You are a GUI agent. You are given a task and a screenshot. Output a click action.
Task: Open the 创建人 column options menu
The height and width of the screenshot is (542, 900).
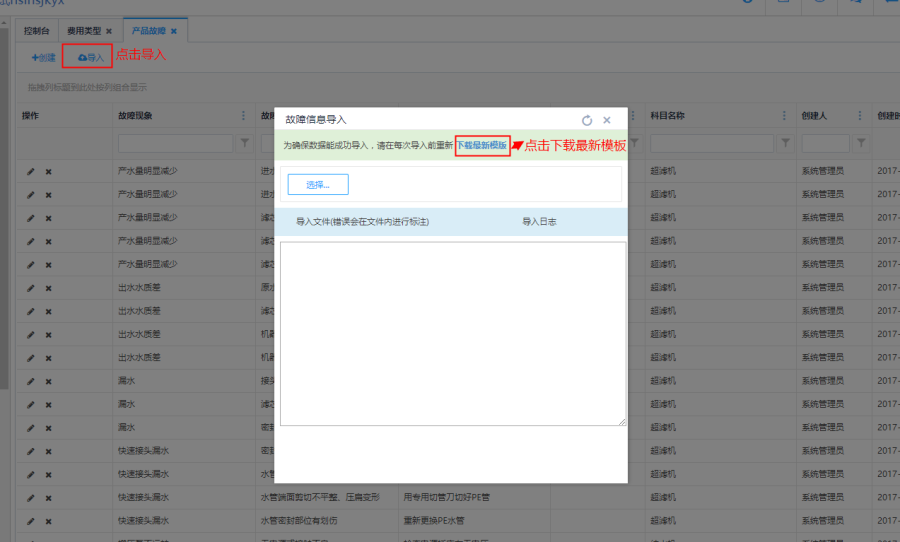(860, 116)
